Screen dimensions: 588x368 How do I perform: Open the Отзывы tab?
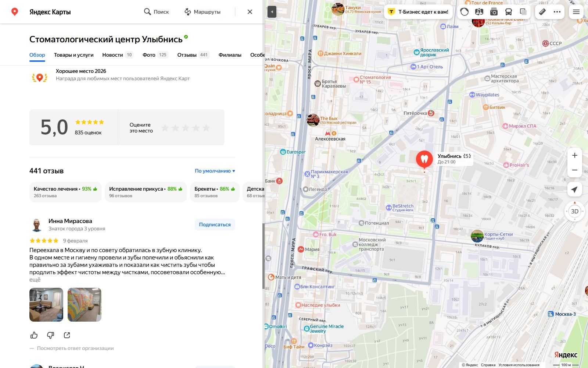pos(193,55)
